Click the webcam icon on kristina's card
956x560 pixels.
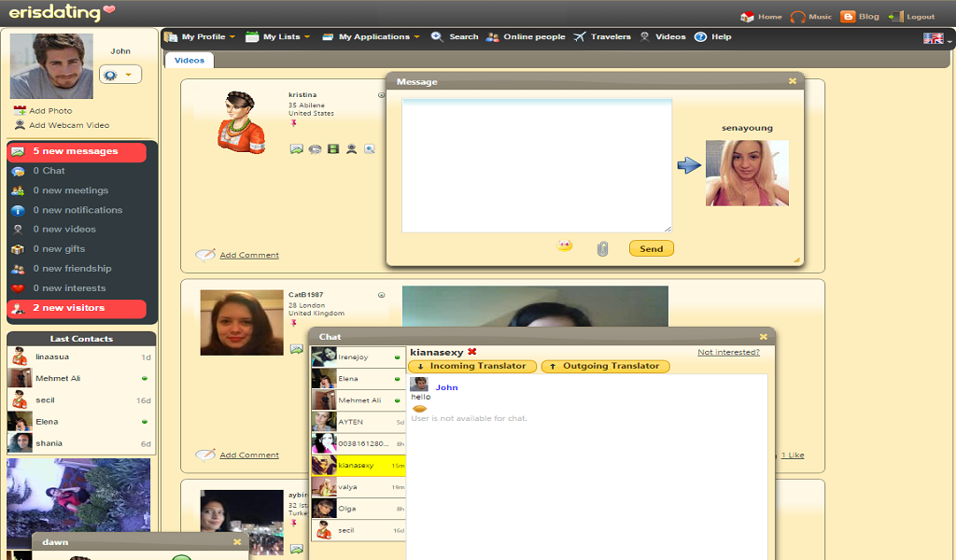pyautogui.click(x=351, y=148)
